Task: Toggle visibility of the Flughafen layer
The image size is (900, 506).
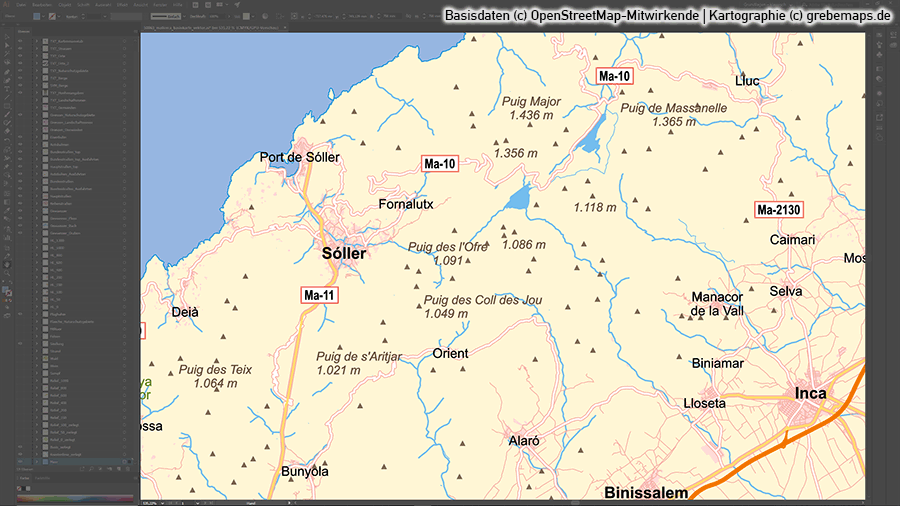Action: point(20,313)
